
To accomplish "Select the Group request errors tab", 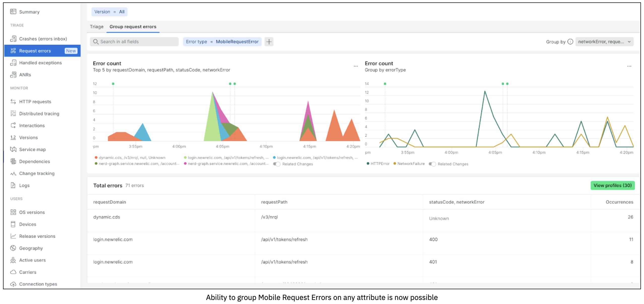I will coord(133,27).
